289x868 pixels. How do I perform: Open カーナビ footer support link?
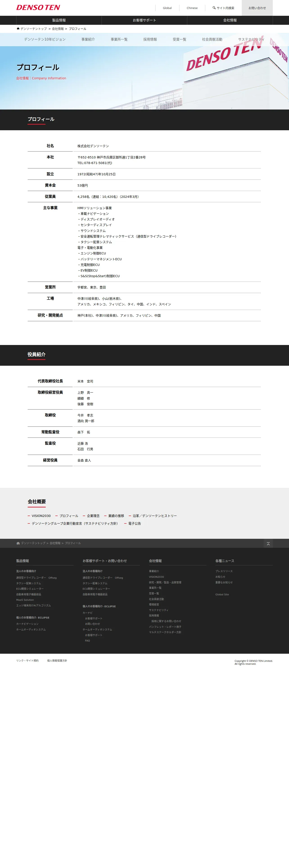[88, 613]
